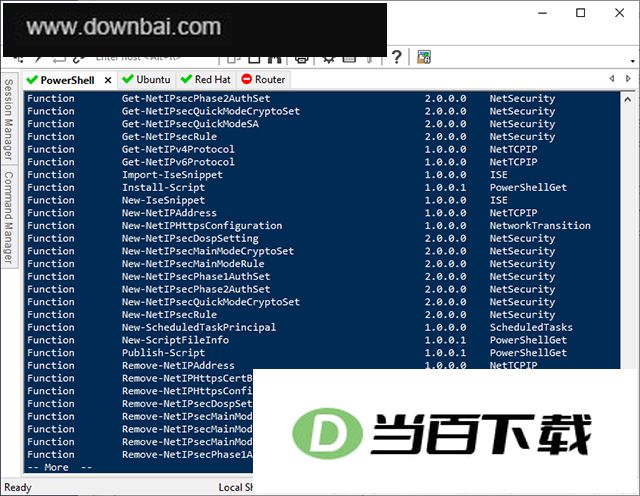Click version 1.0.0.0 on New-NetIPAddress row

coord(445,213)
